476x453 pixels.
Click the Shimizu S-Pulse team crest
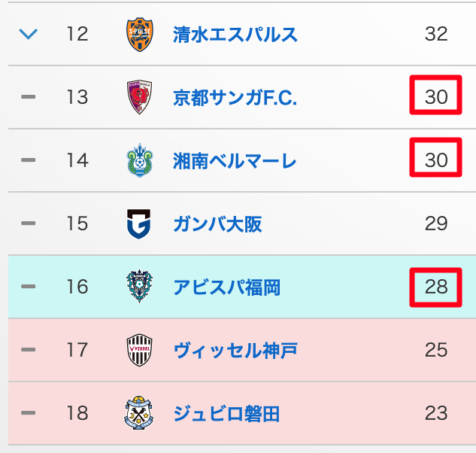(139, 34)
